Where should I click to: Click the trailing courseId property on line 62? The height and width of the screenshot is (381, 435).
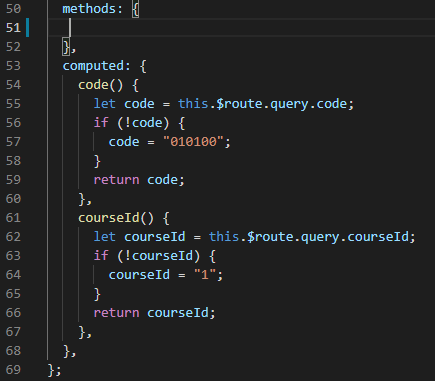(378, 237)
